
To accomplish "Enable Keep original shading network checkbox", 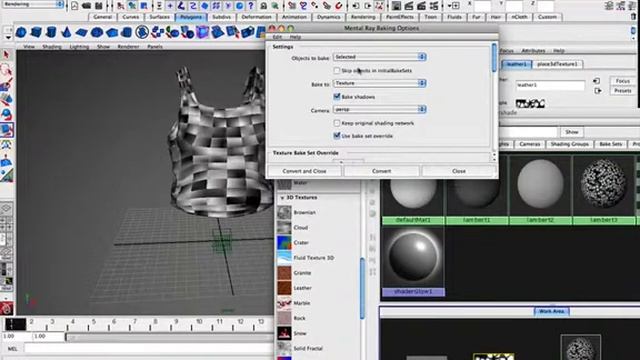I will [x=337, y=123].
